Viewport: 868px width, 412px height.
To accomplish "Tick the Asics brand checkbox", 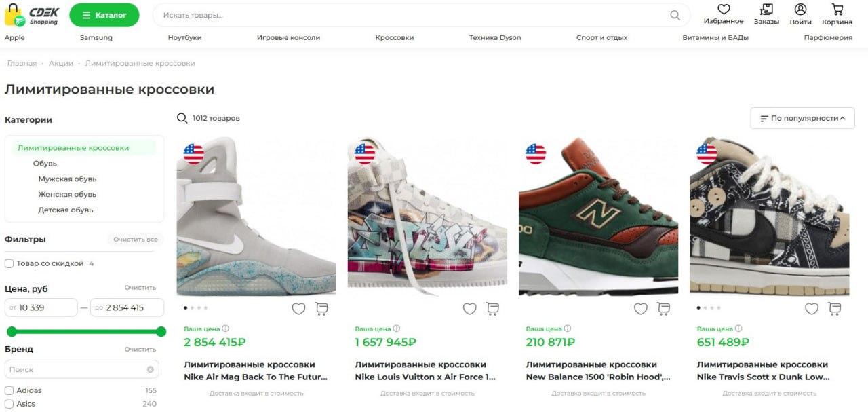I will (x=9, y=404).
